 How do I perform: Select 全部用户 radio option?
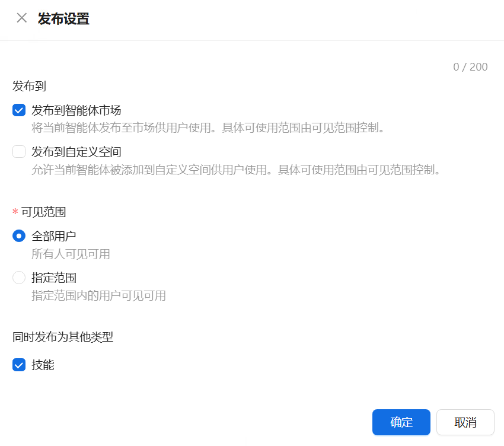coord(19,236)
